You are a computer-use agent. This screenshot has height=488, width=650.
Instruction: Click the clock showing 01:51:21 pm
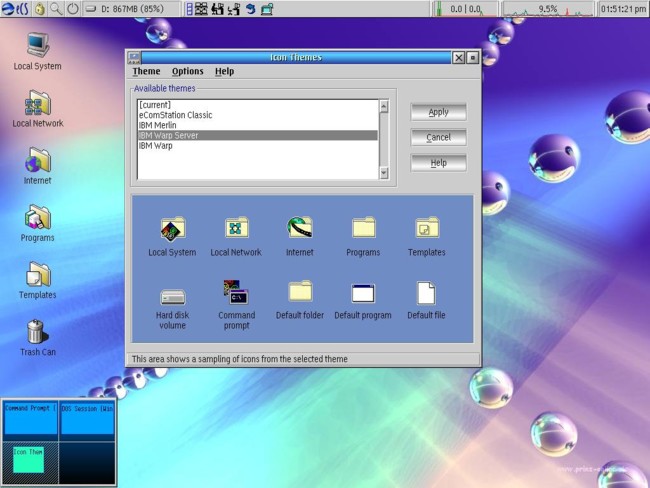(x=623, y=9)
